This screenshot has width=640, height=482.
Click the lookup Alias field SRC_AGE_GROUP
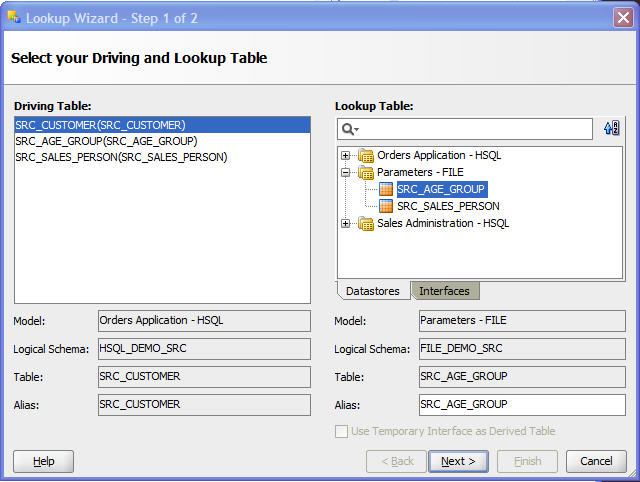(522, 404)
